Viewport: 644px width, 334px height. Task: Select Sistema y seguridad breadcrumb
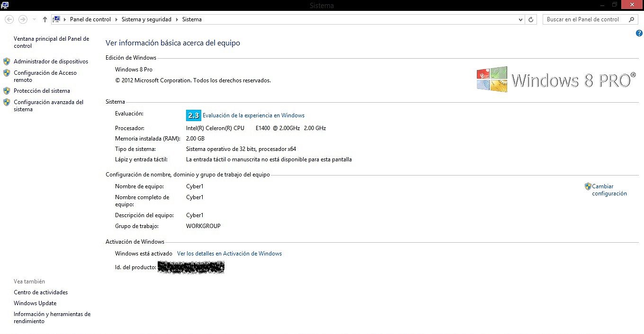pyautogui.click(x=147, y=19)
